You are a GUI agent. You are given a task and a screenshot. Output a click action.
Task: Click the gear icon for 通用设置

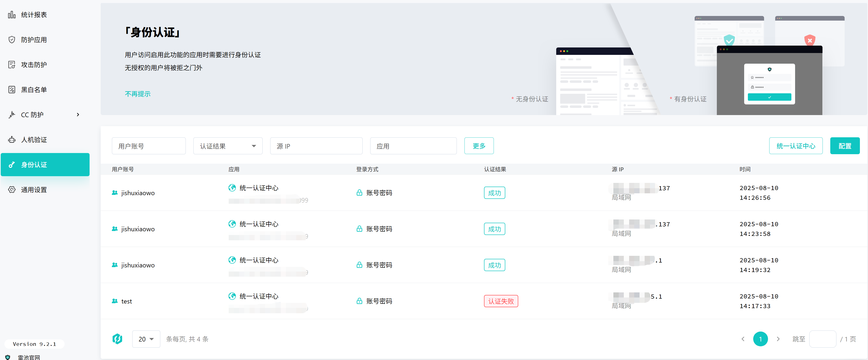pyautogui.click(x=12, y=190)
